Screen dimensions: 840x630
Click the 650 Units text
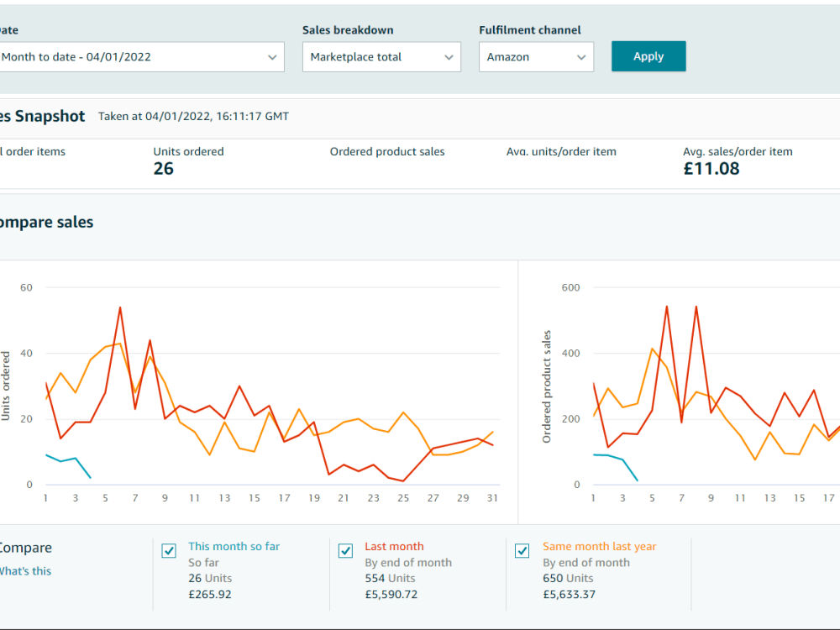[568, 578]
